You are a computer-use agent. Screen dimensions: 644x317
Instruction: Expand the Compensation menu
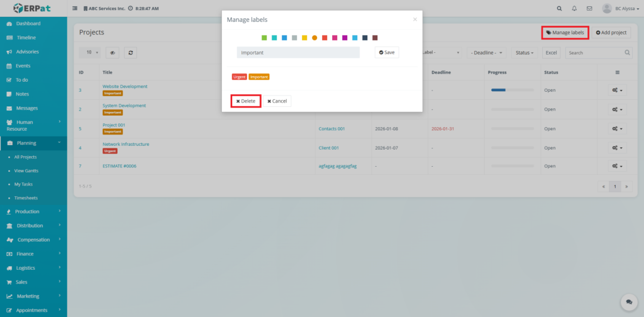click(33, 240)
